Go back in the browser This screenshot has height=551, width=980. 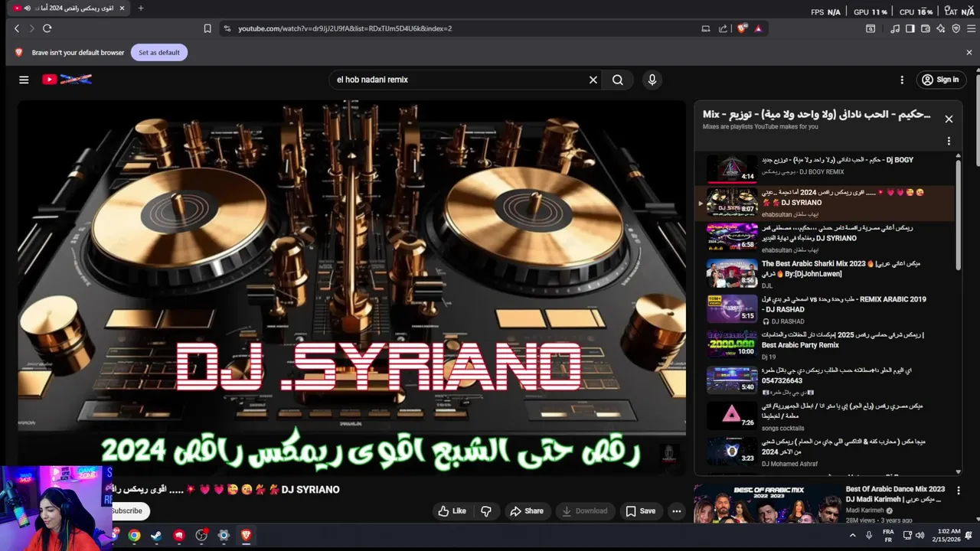pyautogui.click(x=17, y=28)
